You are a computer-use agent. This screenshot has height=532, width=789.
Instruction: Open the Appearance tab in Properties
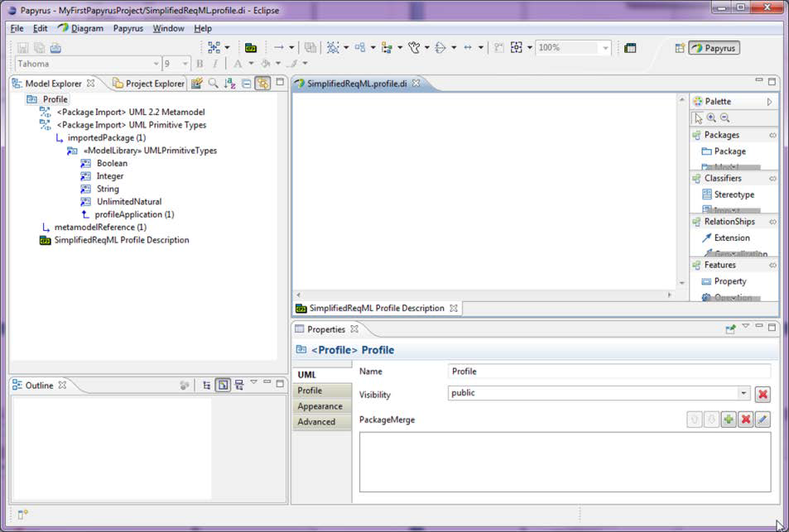(x=322, y=406)
